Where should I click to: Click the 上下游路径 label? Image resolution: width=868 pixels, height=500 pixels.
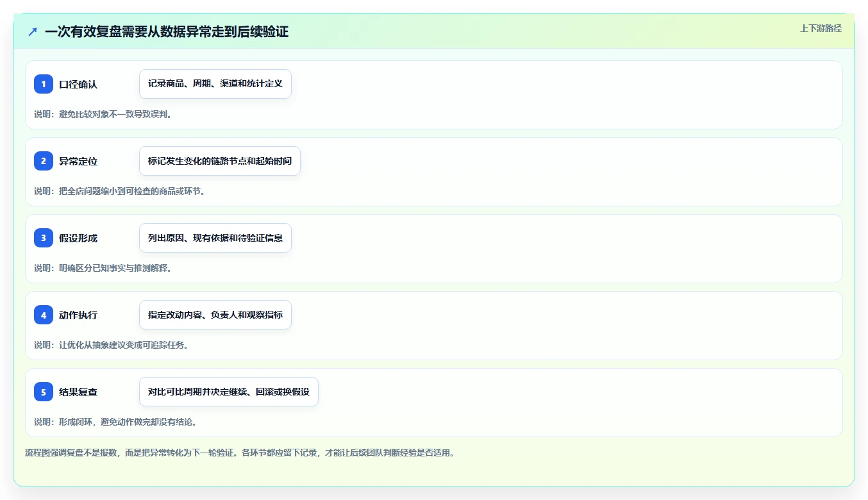821,28
